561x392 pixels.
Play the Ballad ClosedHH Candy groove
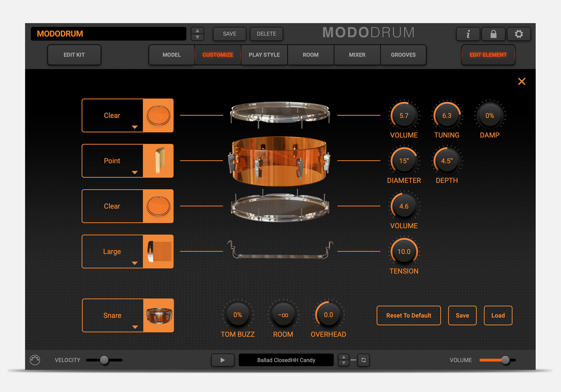click(x=223, y=360)
